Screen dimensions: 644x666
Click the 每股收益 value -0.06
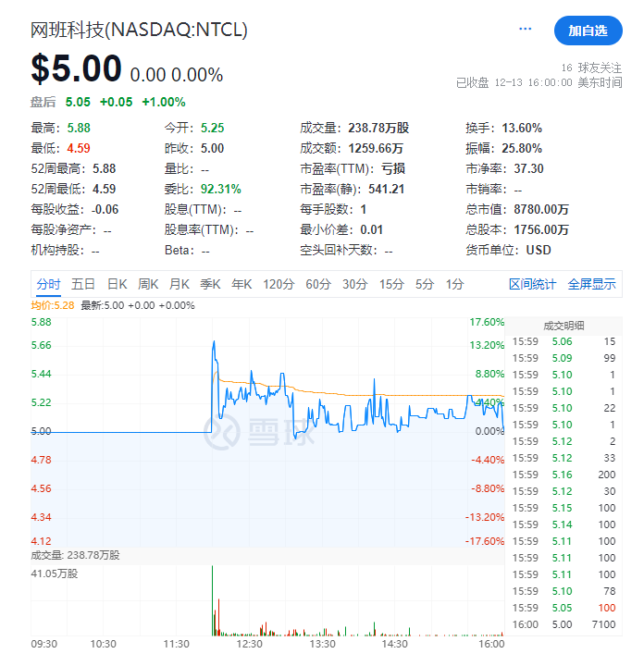105,209
